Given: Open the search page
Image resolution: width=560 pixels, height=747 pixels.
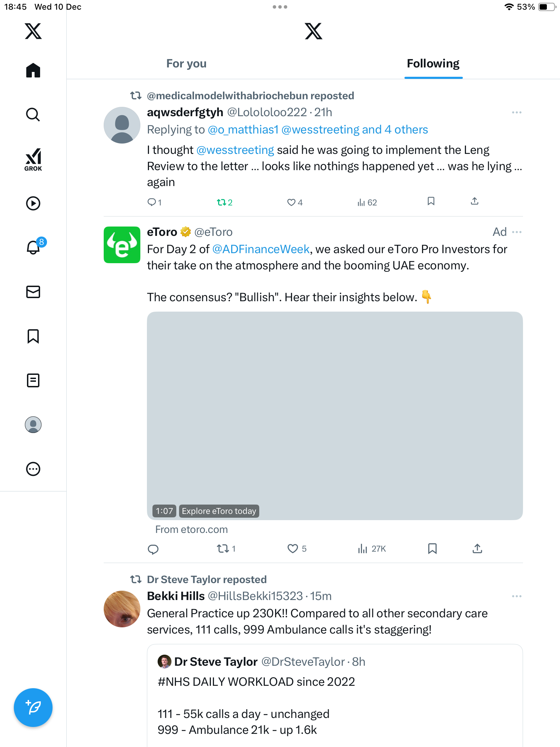Looking at the screenshot, I should point(33,114).
